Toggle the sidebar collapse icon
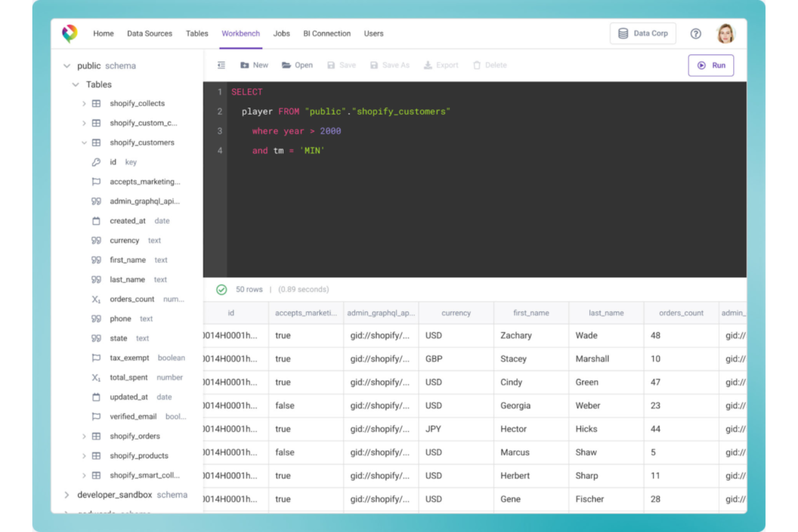The width and height of the screenshot is (798, 532). point(221,65)
